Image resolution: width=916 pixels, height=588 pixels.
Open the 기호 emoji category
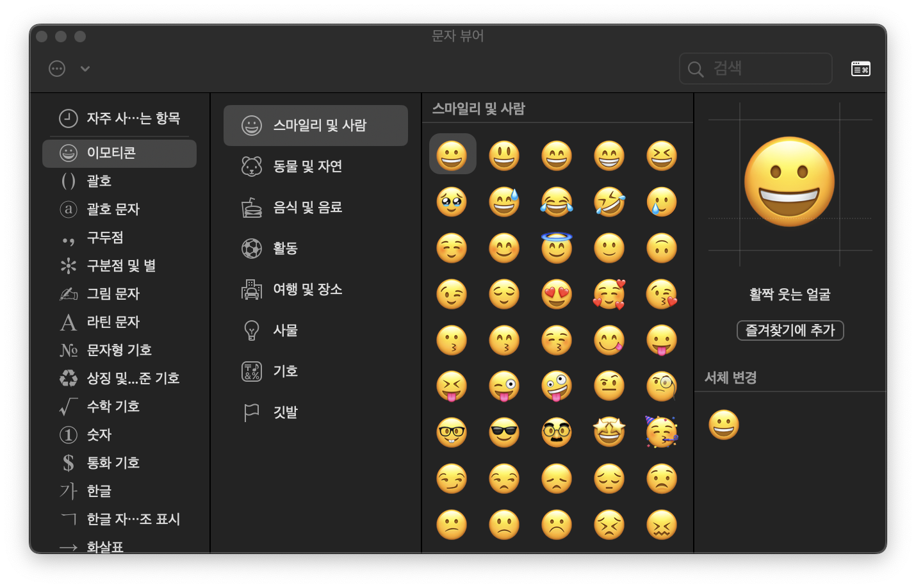316,372
